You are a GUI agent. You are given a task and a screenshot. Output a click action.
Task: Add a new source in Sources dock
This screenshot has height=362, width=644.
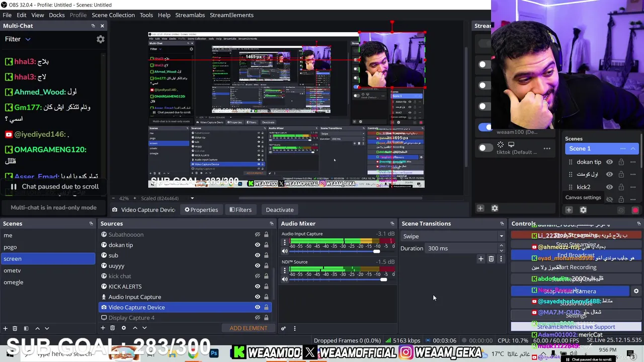103,328
